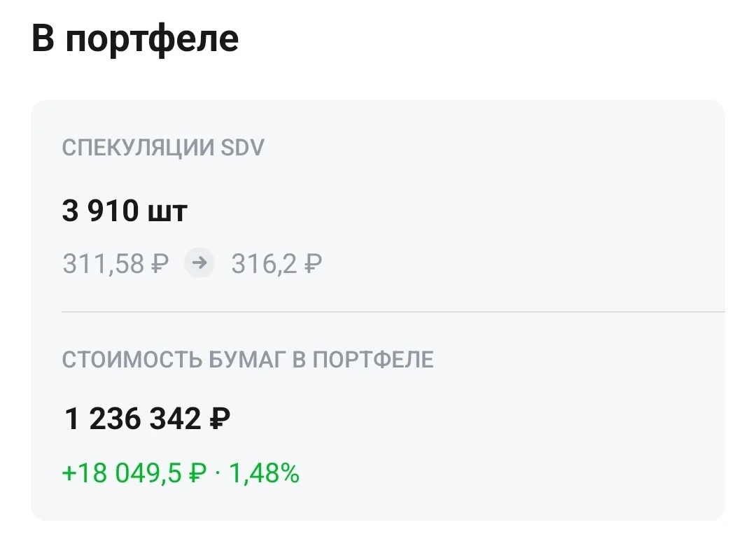Click the green 1,48% profit percentage
This screenshot has width=756, height=539.
click(264, 473)
